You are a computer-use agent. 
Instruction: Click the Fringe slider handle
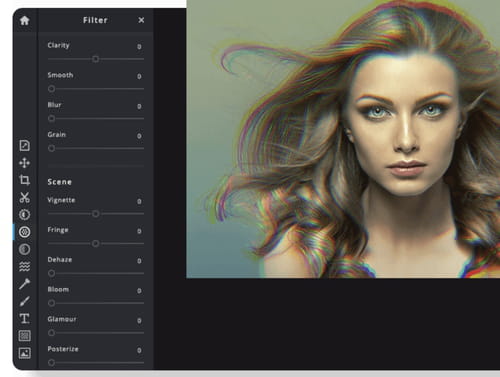96,243
